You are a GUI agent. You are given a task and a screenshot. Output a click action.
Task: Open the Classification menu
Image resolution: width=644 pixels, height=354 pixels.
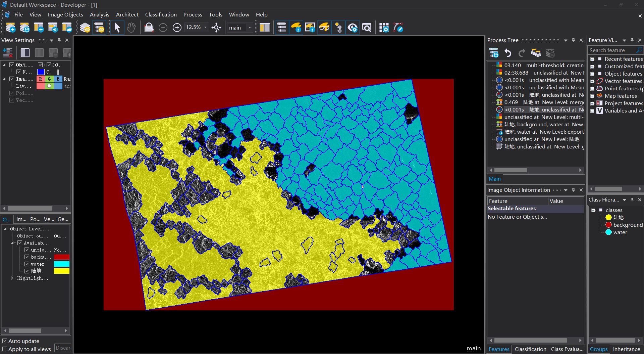(x=161, y=15)
